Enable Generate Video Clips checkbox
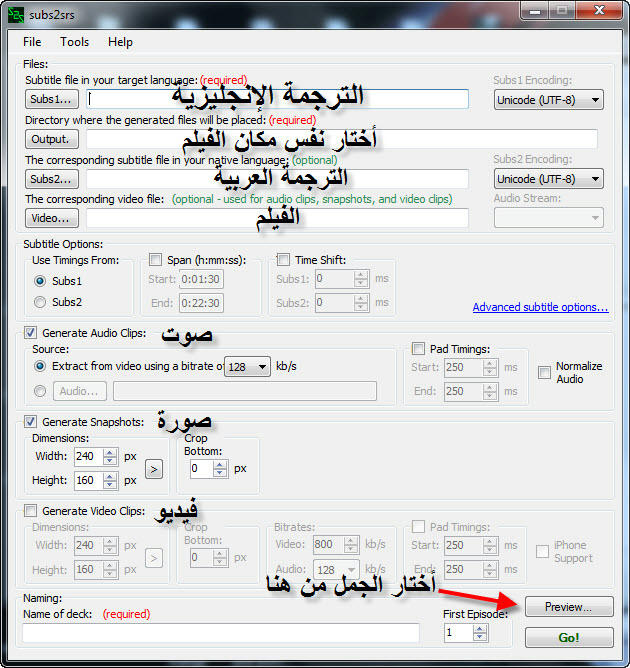630x668 pixels. (30, 510)
